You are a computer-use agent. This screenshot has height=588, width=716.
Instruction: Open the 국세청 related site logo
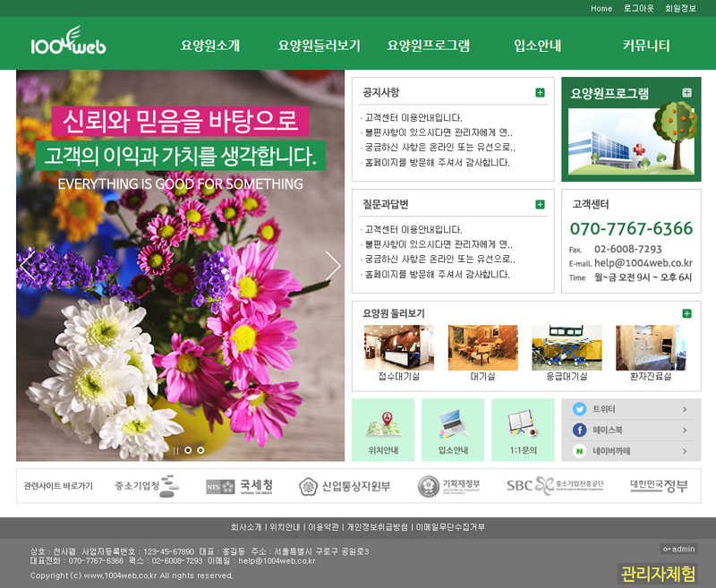coord(240,486)
